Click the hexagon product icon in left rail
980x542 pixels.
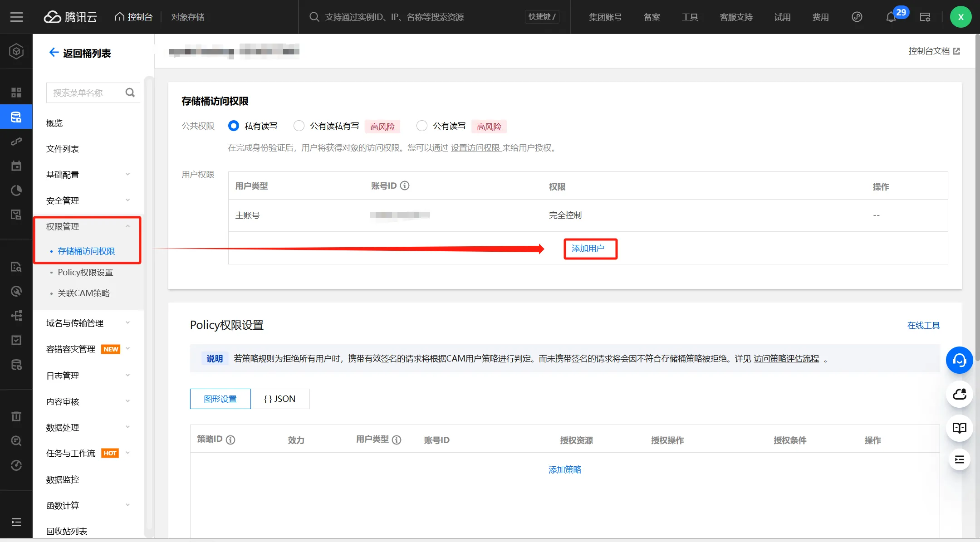[16, 51]
